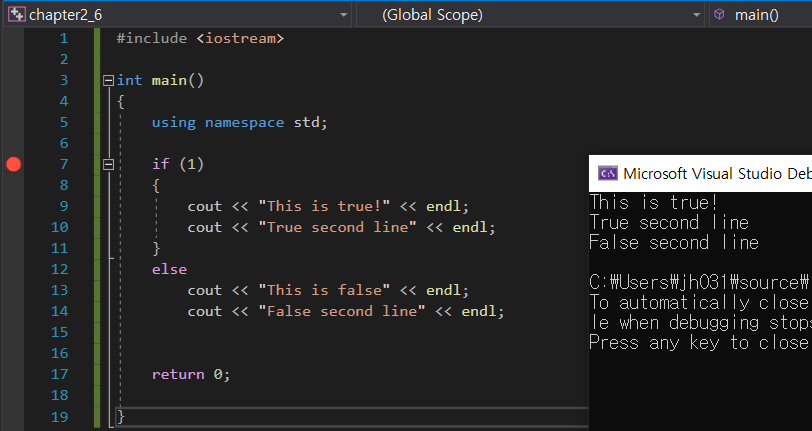Click 'Press any key to close' console text
This screenshot has width=812, height=431.
click(x=699, y=342)
